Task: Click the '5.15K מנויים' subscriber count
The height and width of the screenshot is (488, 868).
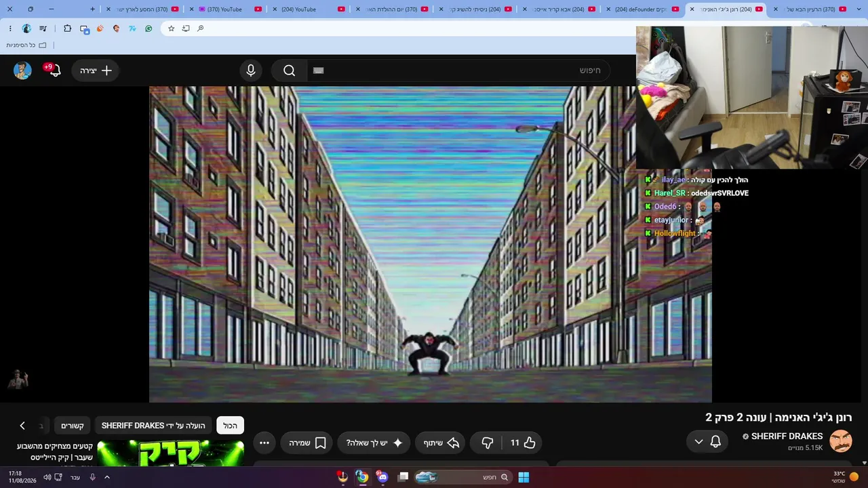Action: (805, 448)
